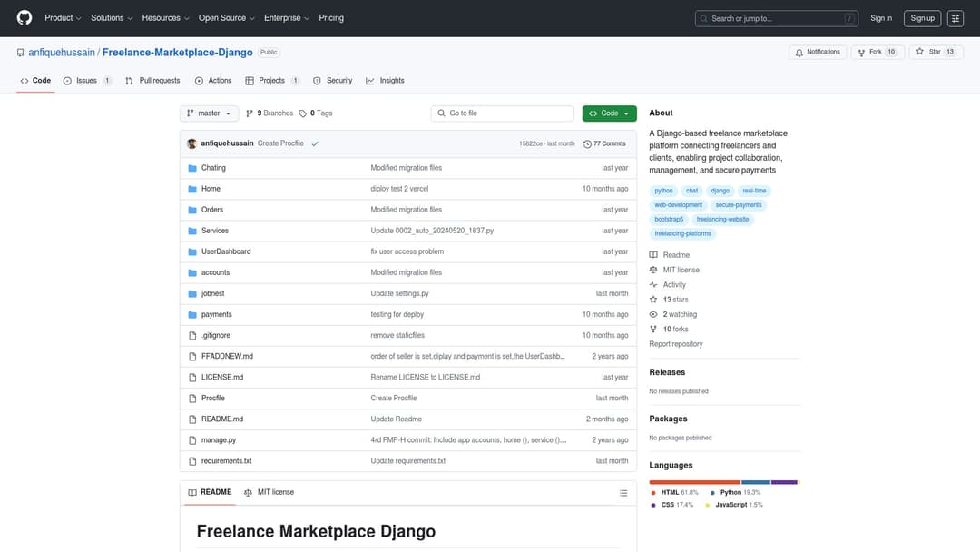The width and height of the screenshot is (980, 552).
Task: Expand the Resources menu
Action: [x=165, y=18]
